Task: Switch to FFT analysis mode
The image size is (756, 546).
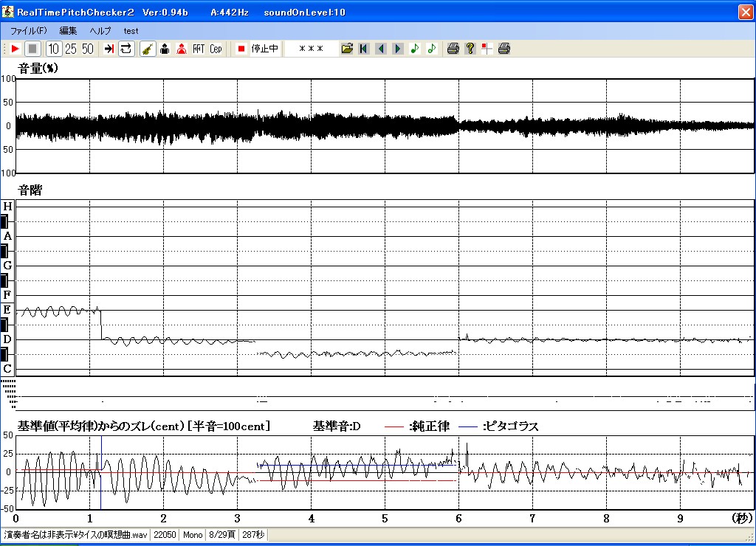Action: click(199, 49)
